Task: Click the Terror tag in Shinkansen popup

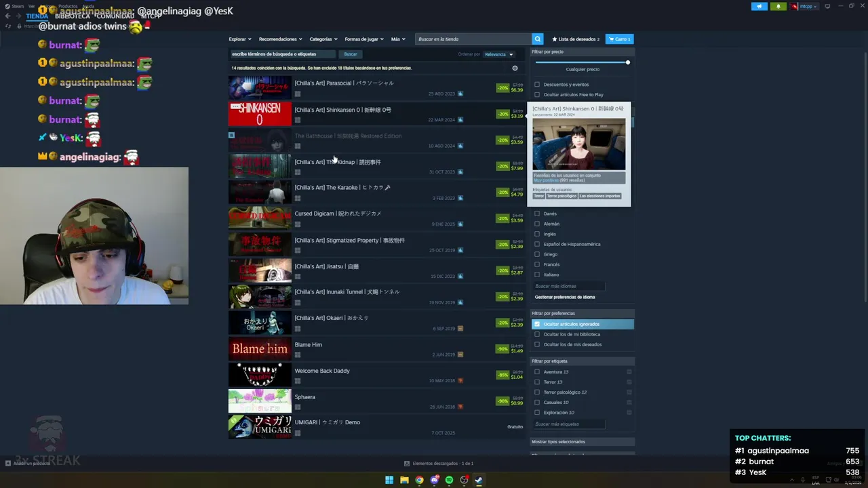Action: pos(539,196)
